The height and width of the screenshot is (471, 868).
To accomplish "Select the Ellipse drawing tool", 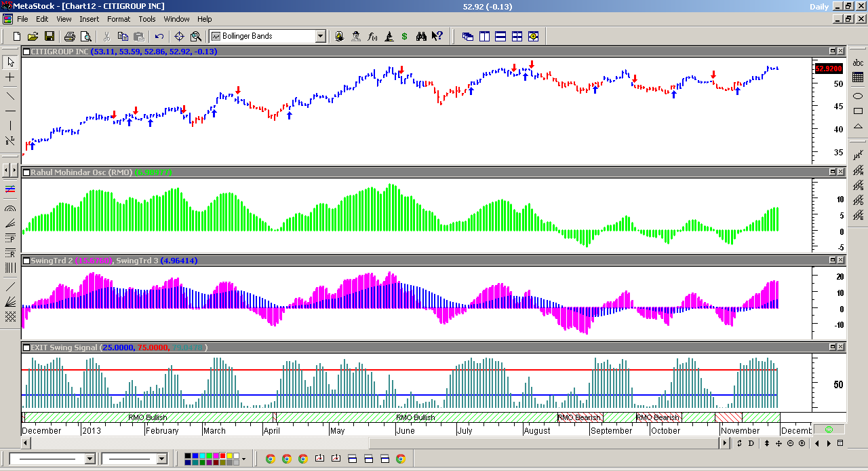I will pos(859,95).
